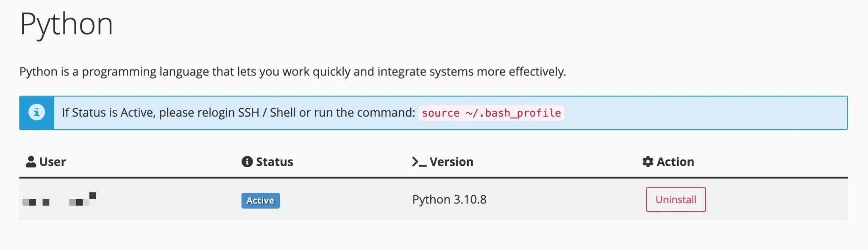This screenshot has width=868, height=250.
Task: Click the 'User' column header text
Action: pyautogui.click(x=53, y=162)
